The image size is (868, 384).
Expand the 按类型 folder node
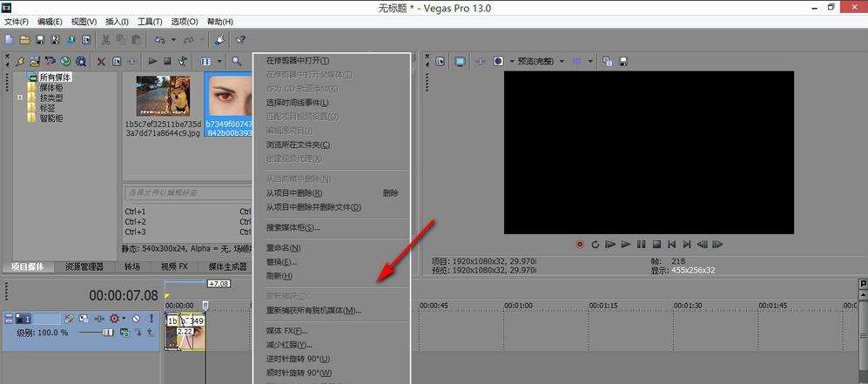21,98
